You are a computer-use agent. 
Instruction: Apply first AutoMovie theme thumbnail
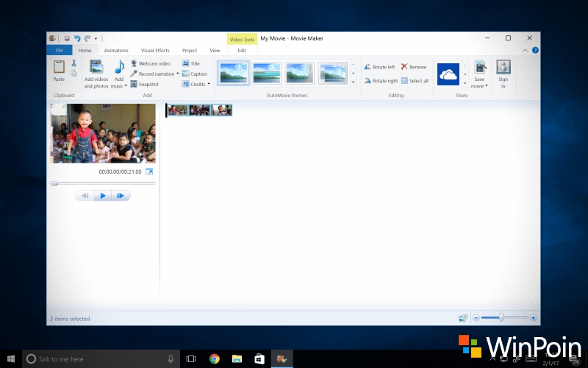[x=233, y=73]
